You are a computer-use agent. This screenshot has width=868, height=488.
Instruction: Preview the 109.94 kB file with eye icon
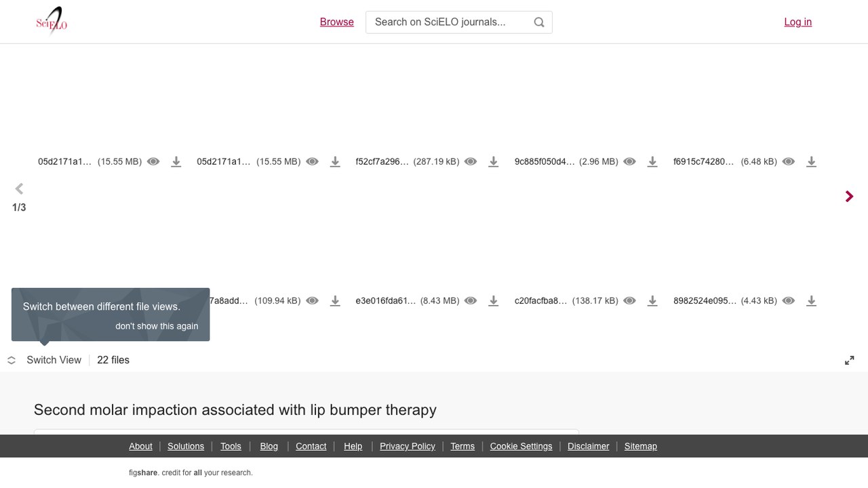312,301
